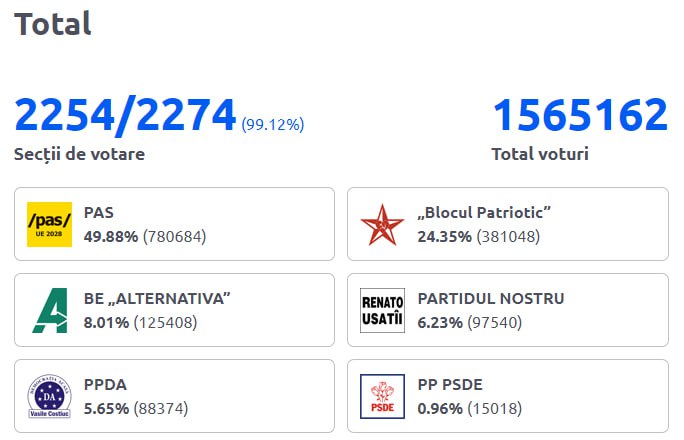
Task: Click the Renato Usatîi party logo
Action: point(383,310)
